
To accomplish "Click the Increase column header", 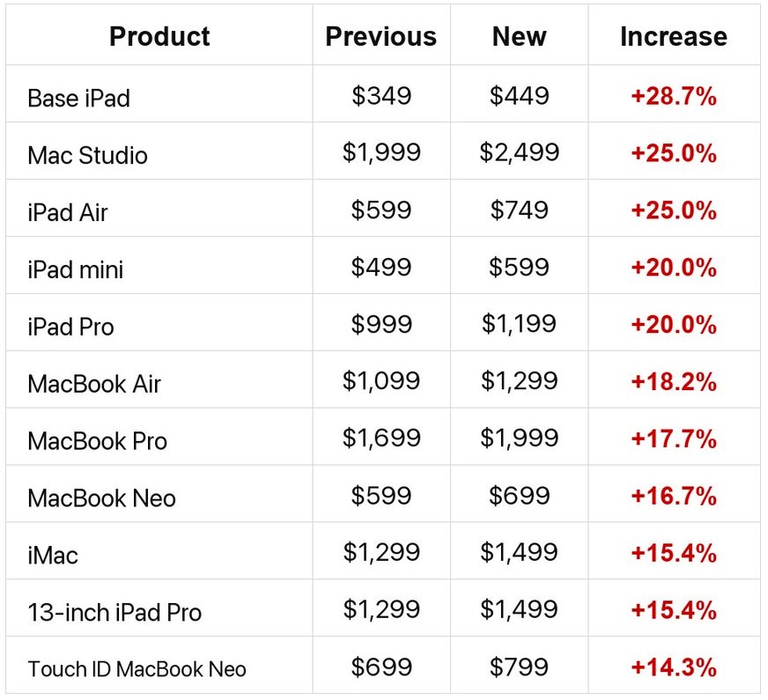I will pyautogui.click(x=674, y=37).
